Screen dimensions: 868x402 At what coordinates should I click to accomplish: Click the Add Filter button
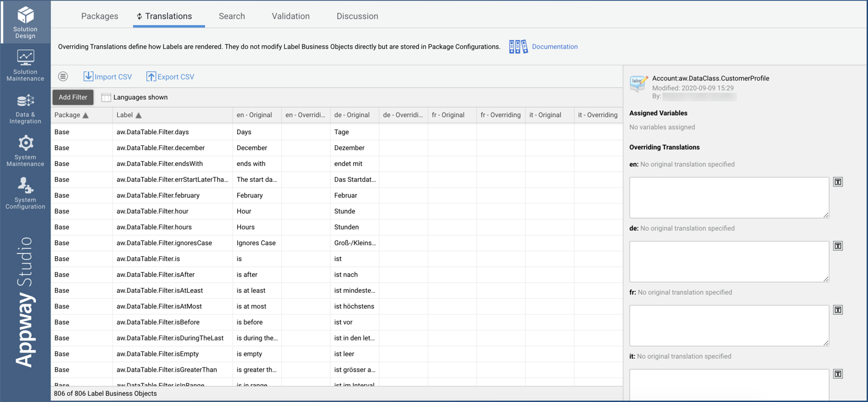tap(73, 97)
